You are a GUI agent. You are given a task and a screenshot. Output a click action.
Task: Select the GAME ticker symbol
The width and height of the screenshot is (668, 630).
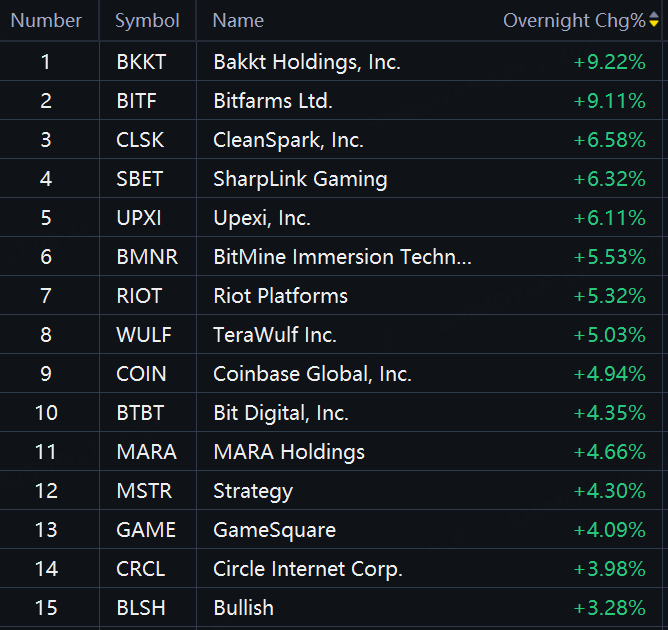(145, 530)
